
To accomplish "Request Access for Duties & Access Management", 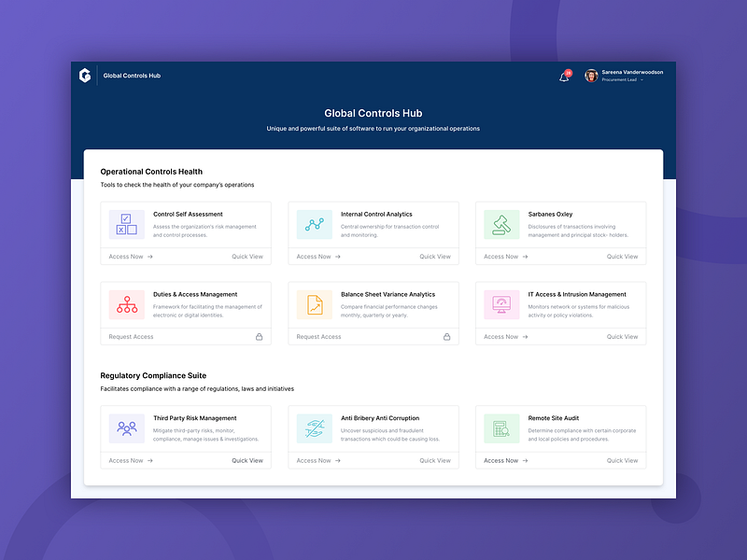I will click(x=131, y=337).
